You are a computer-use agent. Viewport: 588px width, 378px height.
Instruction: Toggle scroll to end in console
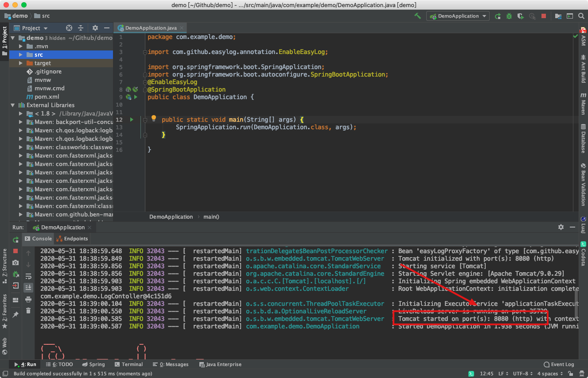[x=28, y=288]
